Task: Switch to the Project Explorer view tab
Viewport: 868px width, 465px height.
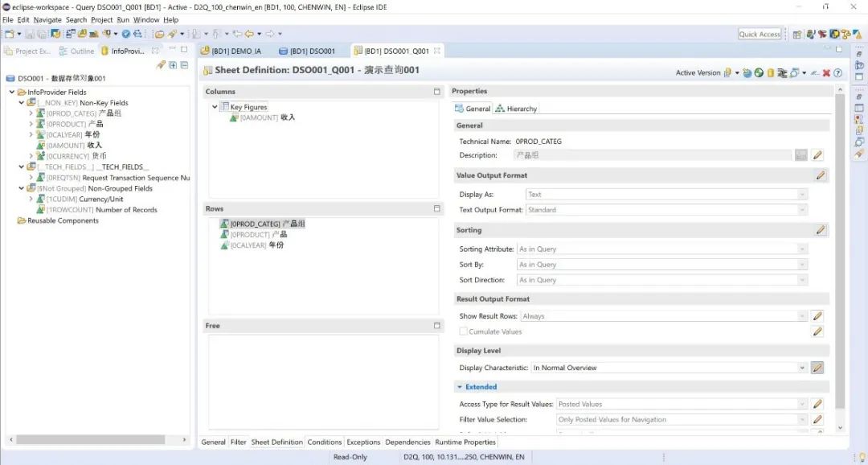Action: point(27,51)
